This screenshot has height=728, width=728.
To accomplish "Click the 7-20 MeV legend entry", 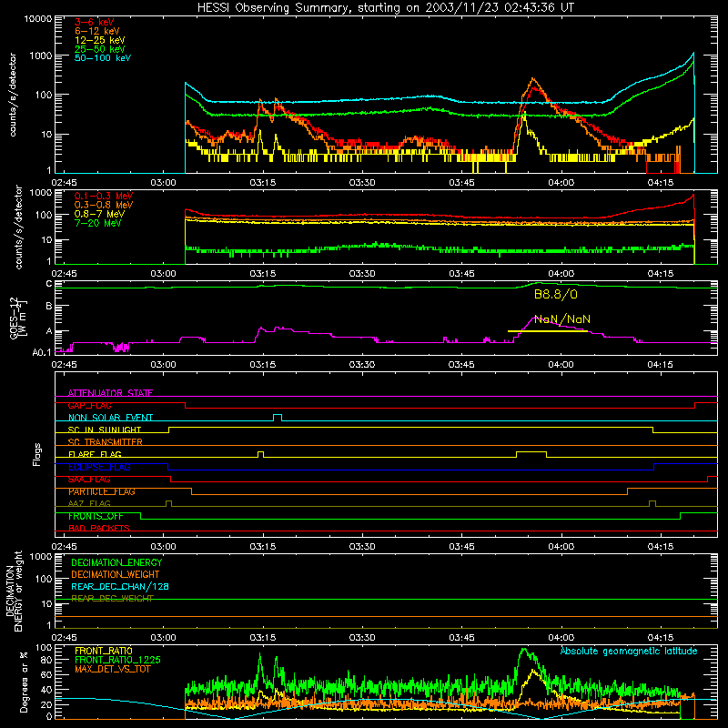I will tap(98, 223).
